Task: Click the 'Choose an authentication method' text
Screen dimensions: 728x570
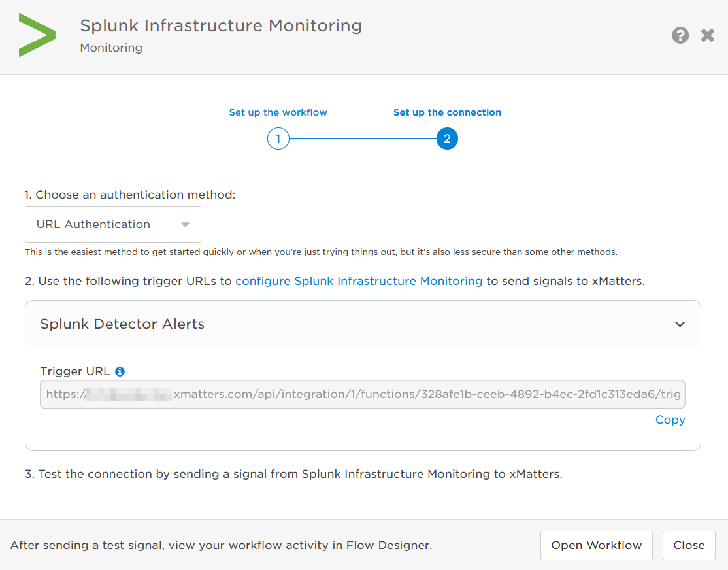Action: coord(135,195)
